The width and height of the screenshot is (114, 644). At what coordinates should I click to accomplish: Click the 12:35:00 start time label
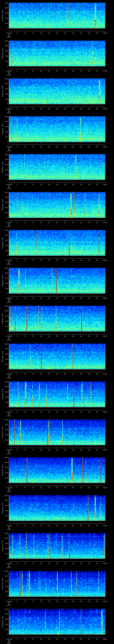click(9, 184)
